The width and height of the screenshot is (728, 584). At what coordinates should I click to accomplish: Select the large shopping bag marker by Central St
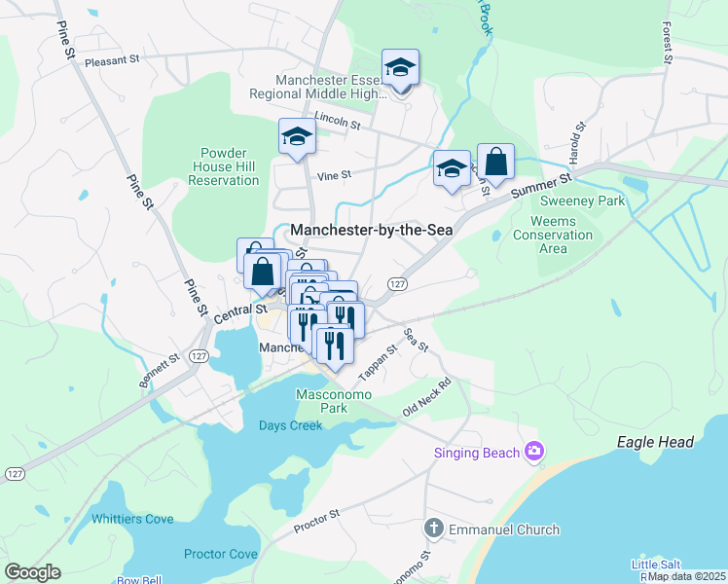(x=263, y=272)
